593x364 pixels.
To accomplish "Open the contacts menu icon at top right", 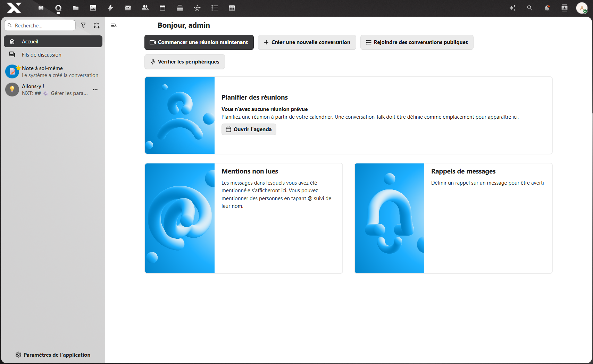I will coord(565,8).
